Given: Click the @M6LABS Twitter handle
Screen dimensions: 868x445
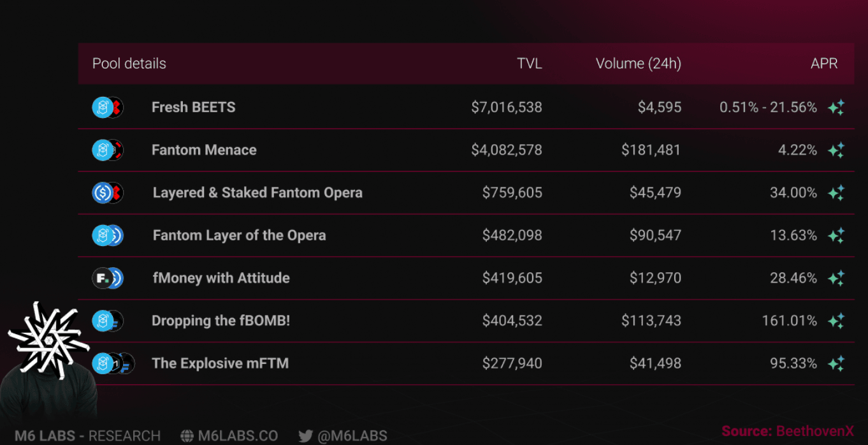Looking at the screenshot, I should 351,436.
